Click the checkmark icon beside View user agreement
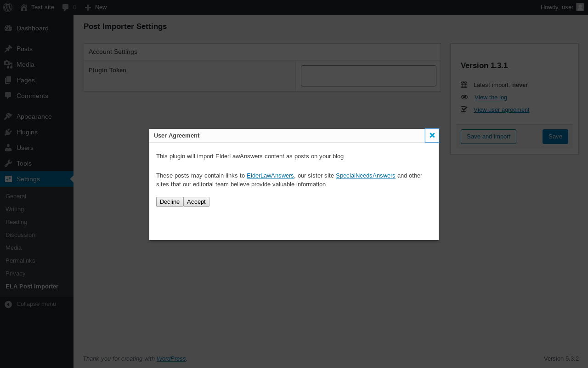Image resolution: width=588 pixels, height=368 pixels. click(464, 109)
